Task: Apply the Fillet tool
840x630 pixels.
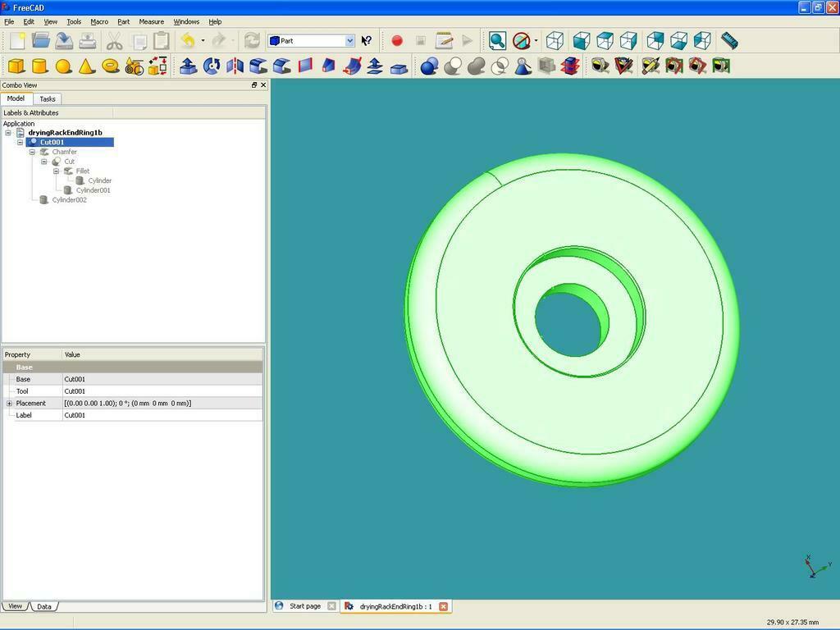Action: pos(258,66)
